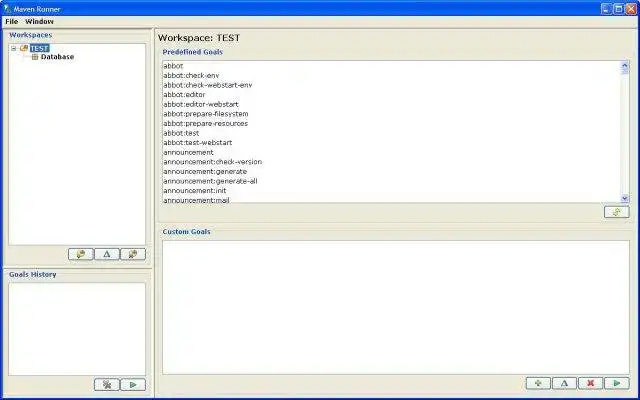
Task: Minimize the Maven Runner window
Action: (x=607, y=9)
